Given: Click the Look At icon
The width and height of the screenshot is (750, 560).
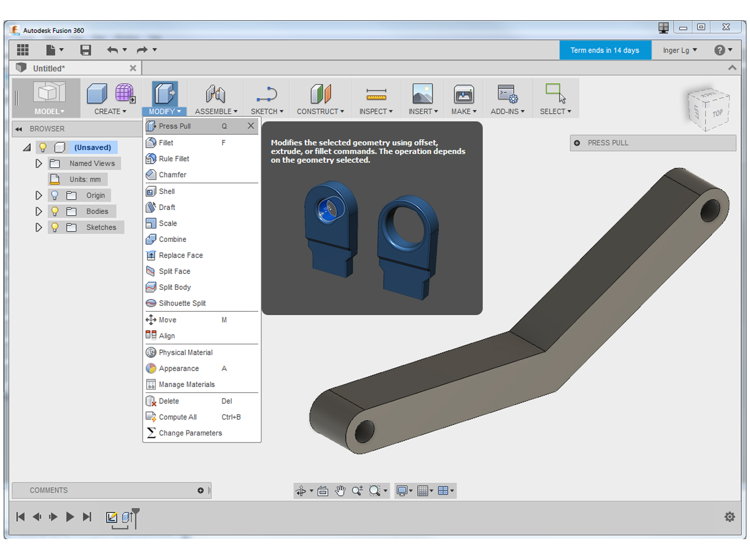Looking at the screenshot, I should click(x=323, y=491).
